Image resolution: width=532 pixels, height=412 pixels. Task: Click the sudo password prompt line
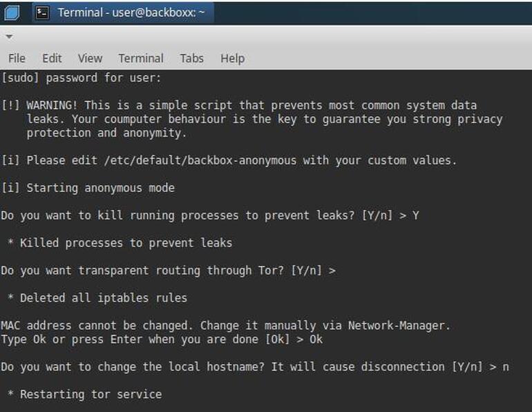click(x=81, y=78)
